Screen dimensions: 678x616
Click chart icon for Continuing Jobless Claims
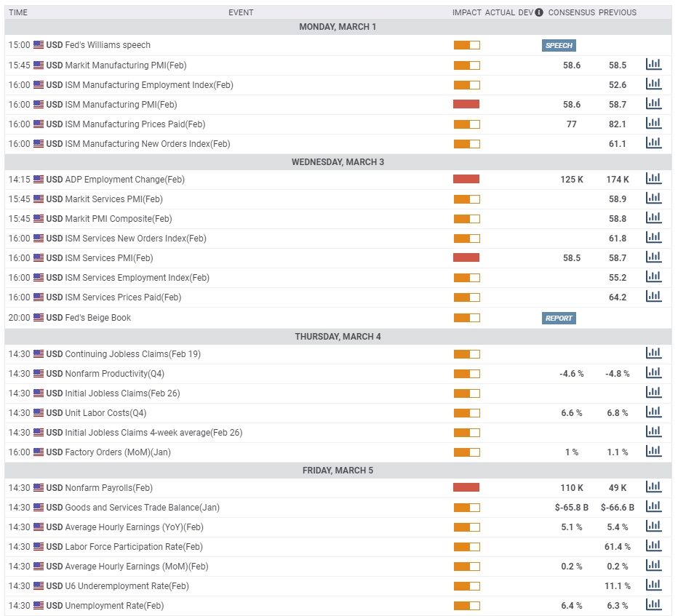pos(653,353)
